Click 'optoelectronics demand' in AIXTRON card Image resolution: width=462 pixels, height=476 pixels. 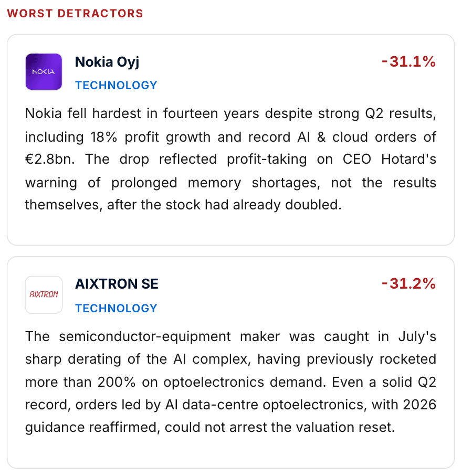click(245, 382)
